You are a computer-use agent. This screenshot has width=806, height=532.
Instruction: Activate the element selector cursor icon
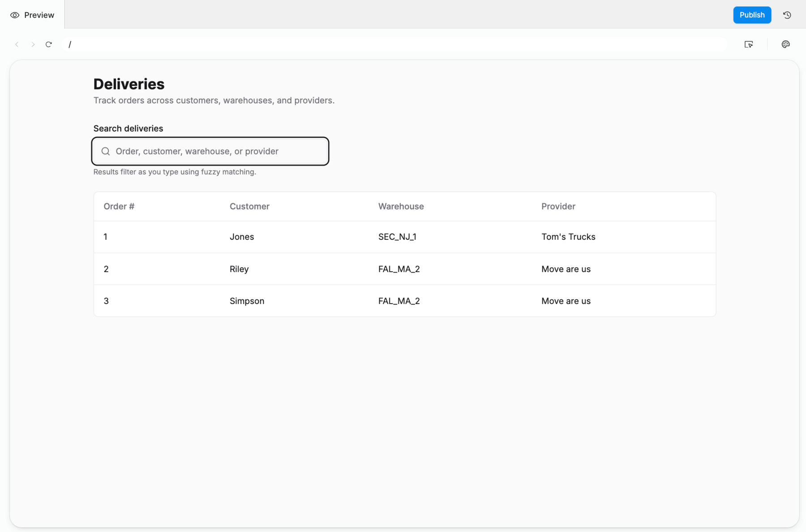pos(749,44)
